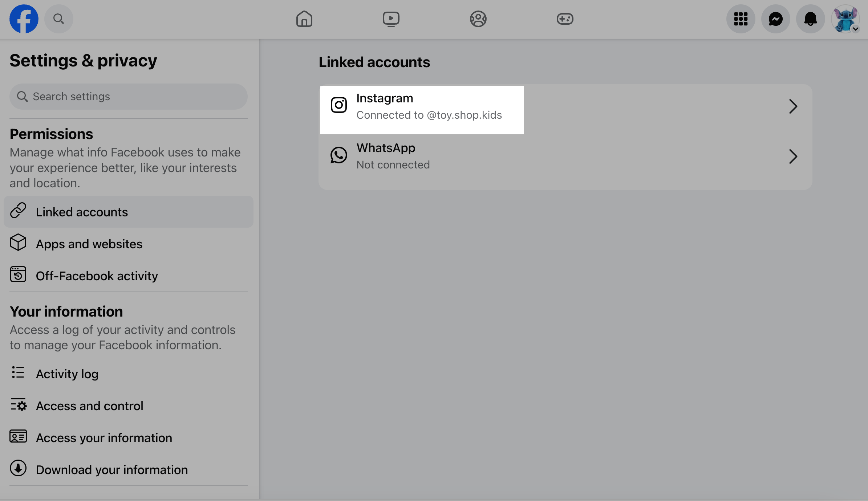Open the Groups icon in top bar
The image size is (868, 501).
click(478, 19)
